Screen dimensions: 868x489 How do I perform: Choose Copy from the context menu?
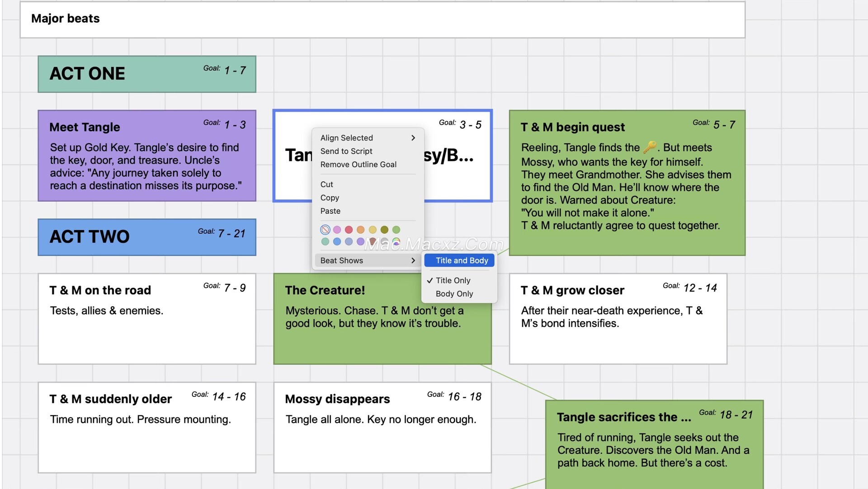pos(330,197)
